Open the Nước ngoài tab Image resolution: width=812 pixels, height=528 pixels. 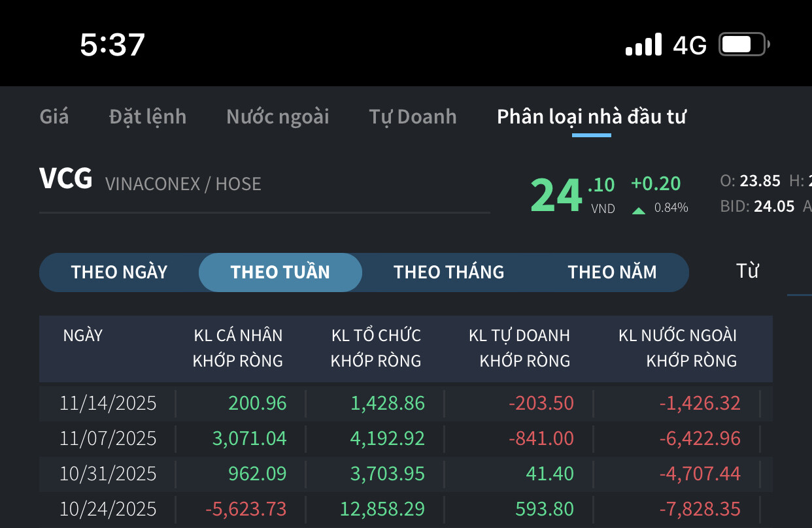[x=278, y=117]
